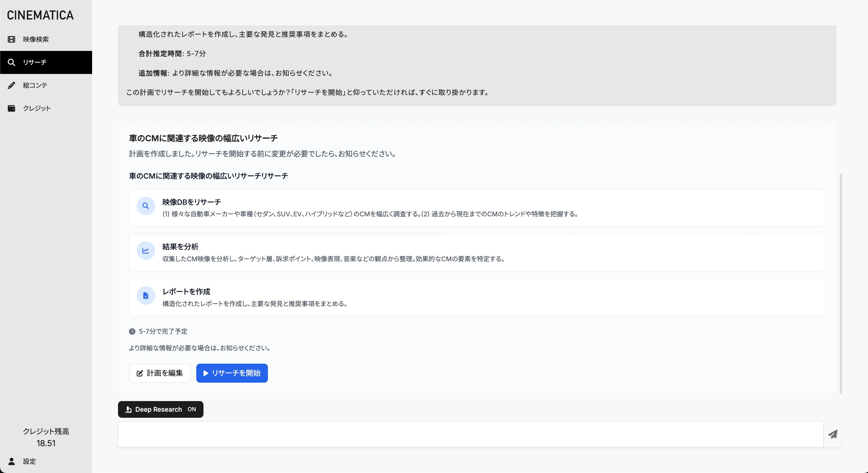
Task: Toggle the Deep Research ON switch
Action: [x=161, y=409]
